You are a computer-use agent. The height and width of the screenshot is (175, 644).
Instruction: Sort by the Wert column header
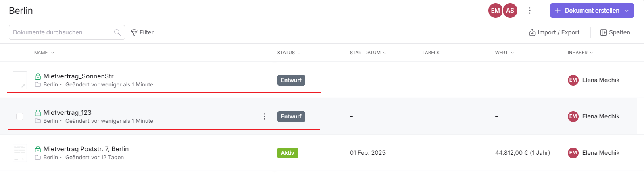tap(504, 53)
